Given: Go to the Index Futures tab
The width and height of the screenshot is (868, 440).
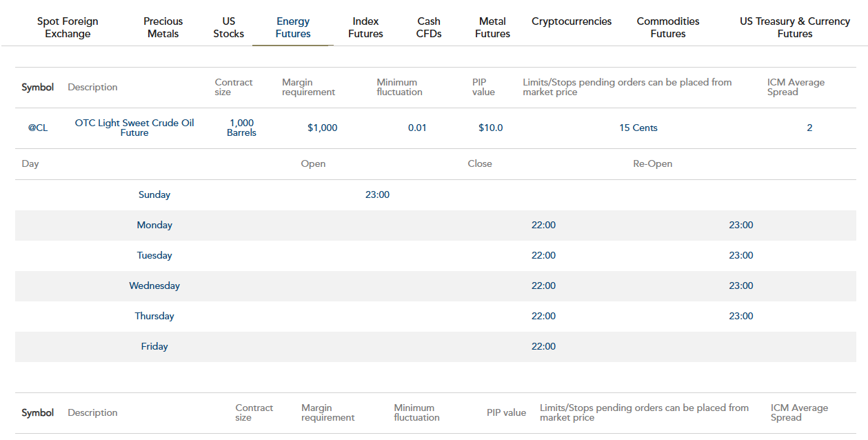Looking at the screenshot, I should click(x=365, y=28).
